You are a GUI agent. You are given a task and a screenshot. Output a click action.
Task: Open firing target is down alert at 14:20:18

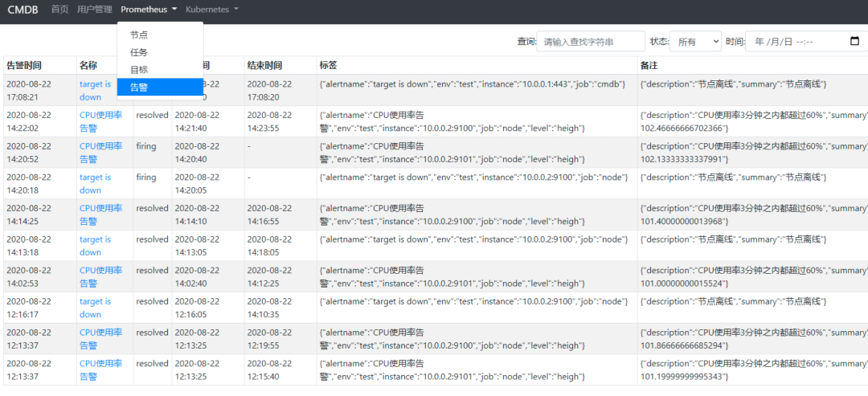pyautogui.click(x=95, y=184)
